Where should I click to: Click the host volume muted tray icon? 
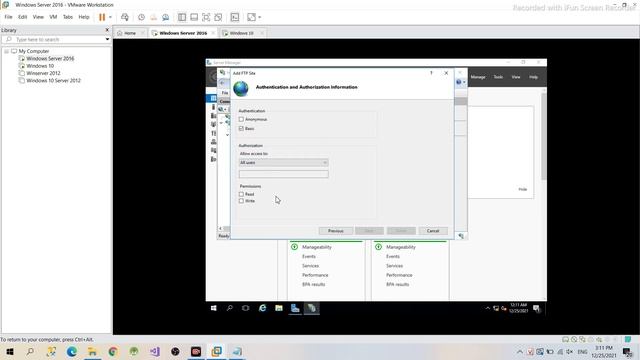(x=569, y=351)
